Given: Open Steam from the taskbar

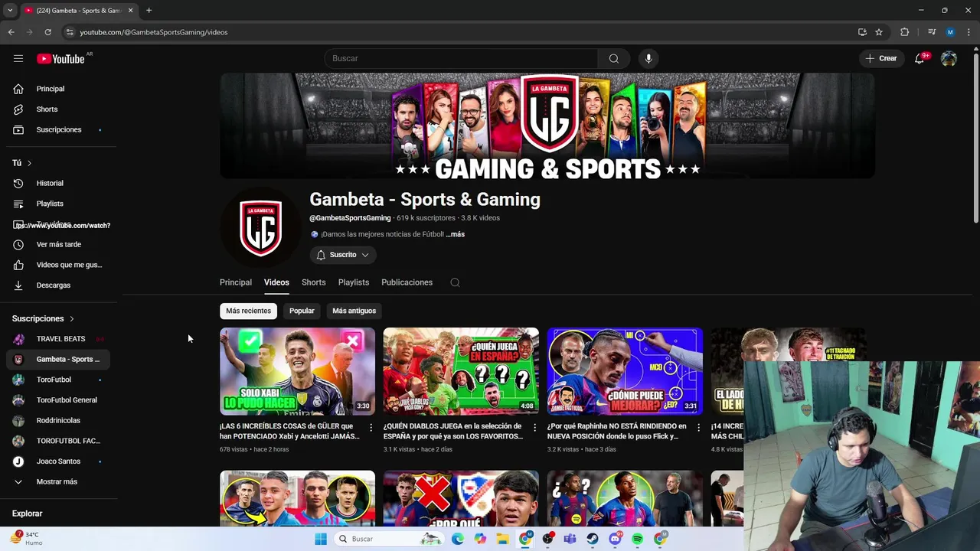Looking at the screenshot, I should (x=593, y=539).
